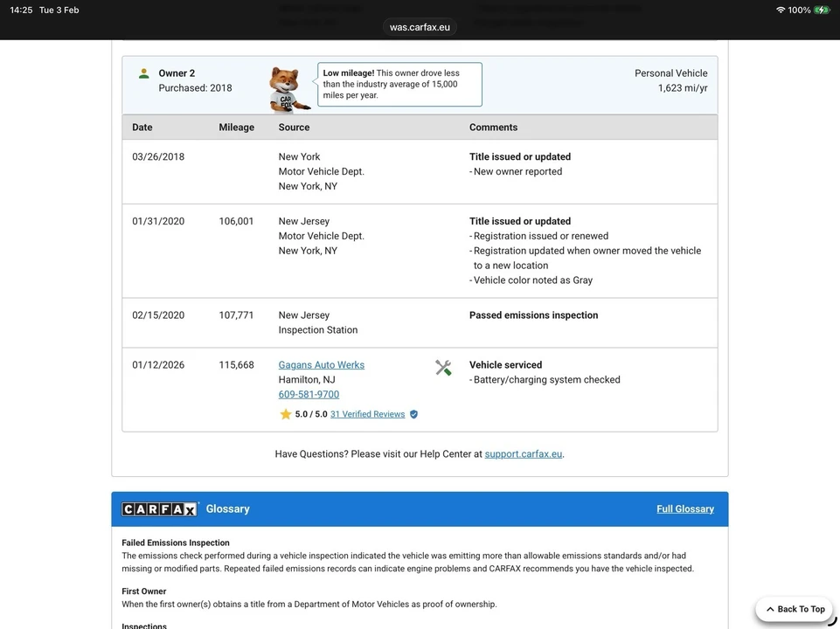The width and height of the screenshot is (840, 629).
Task: Select 5.0 / 5.0 rating text
Action: [310, 414]
